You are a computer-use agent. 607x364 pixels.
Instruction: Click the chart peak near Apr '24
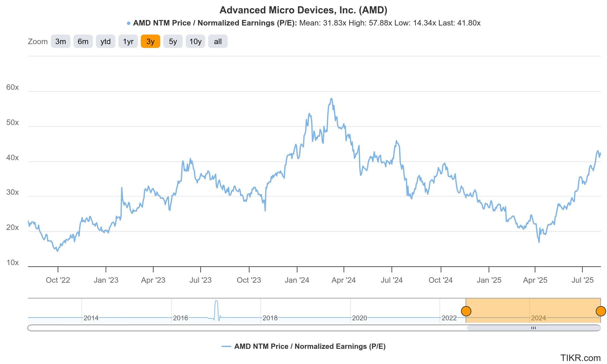331,99
